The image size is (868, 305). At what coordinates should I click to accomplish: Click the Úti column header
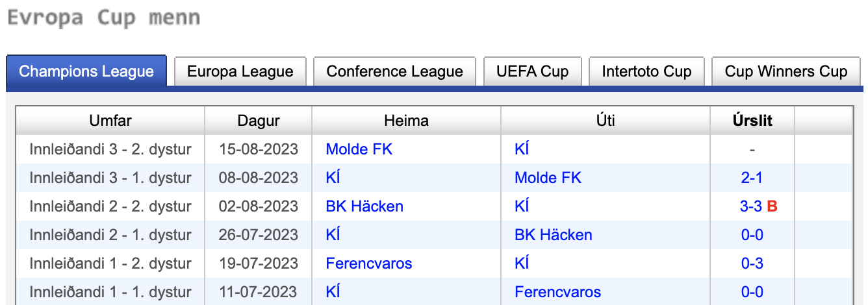coord(604,121)
